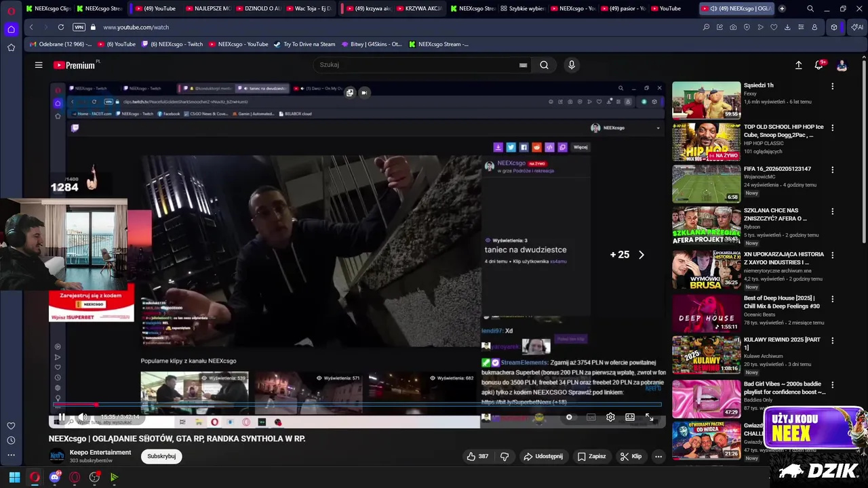Start voice search with microphone icon
The image size is (868, 488).
coord(572,65)
